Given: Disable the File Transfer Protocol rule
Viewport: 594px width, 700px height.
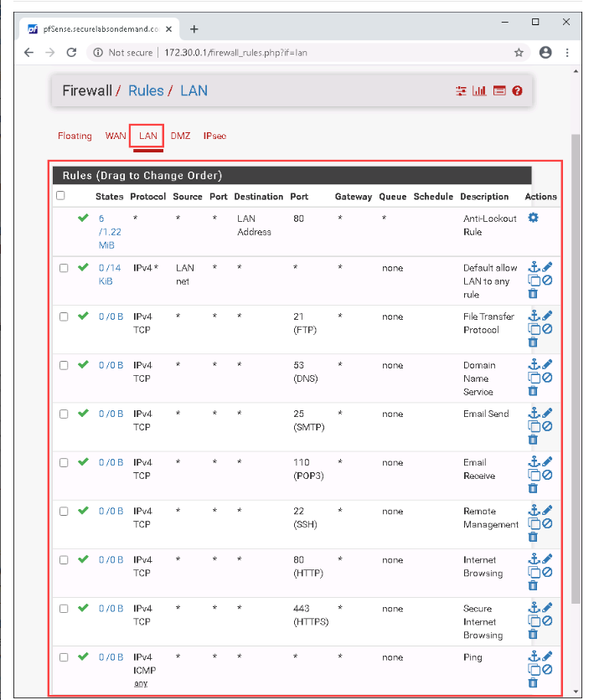Looking at the screenshot, I should coord(547,329).
